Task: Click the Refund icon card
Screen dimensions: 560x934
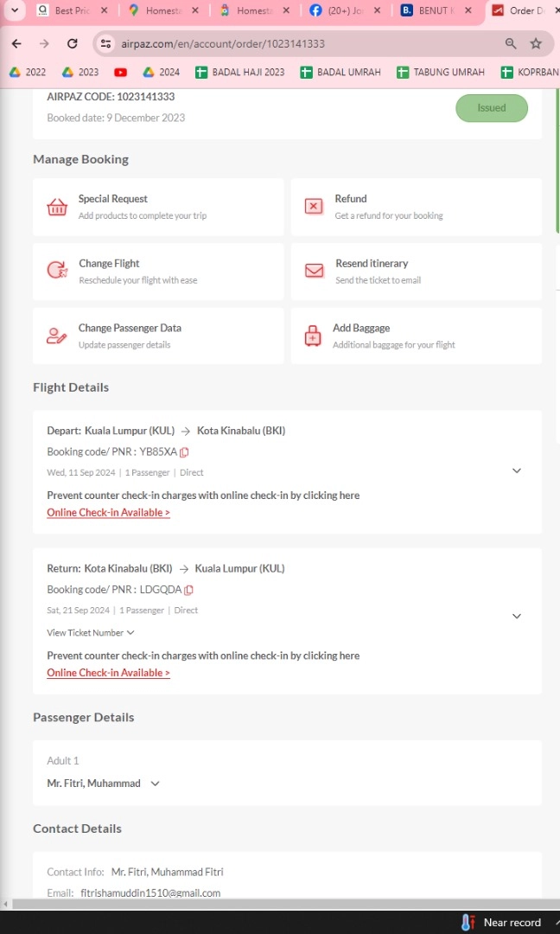Action: (314, 206)
